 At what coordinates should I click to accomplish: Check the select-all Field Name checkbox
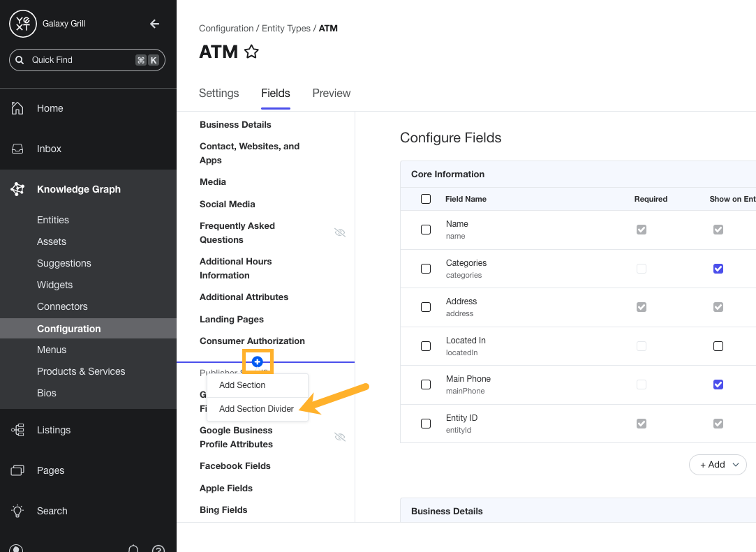[426, 199]
